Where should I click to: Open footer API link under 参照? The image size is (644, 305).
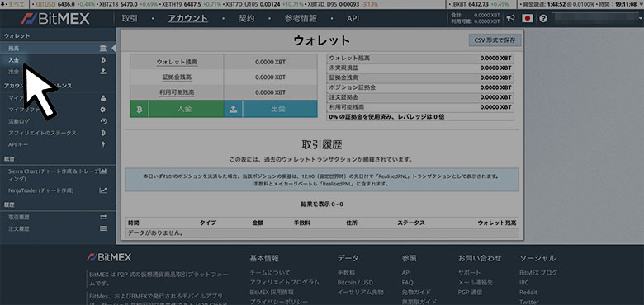pos(406,273)
